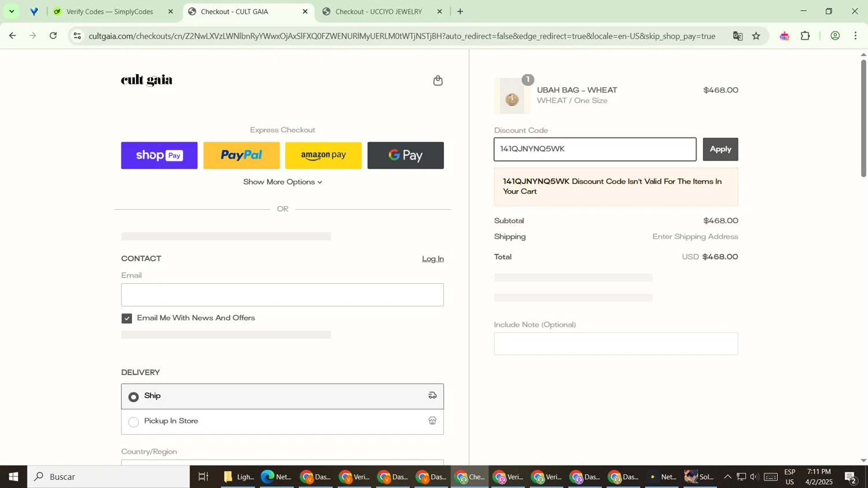Click the UBAH BAG product thumbnail
Screen dimensions: 868x488
512,96
